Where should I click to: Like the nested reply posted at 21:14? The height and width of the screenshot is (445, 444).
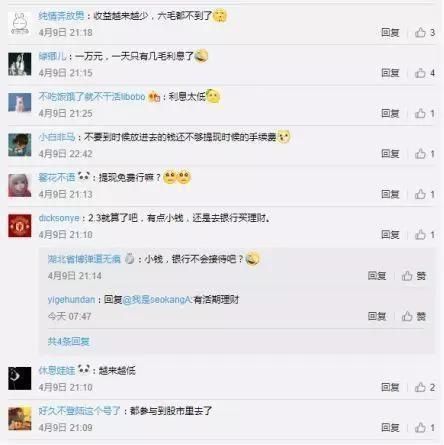point(414,276)
